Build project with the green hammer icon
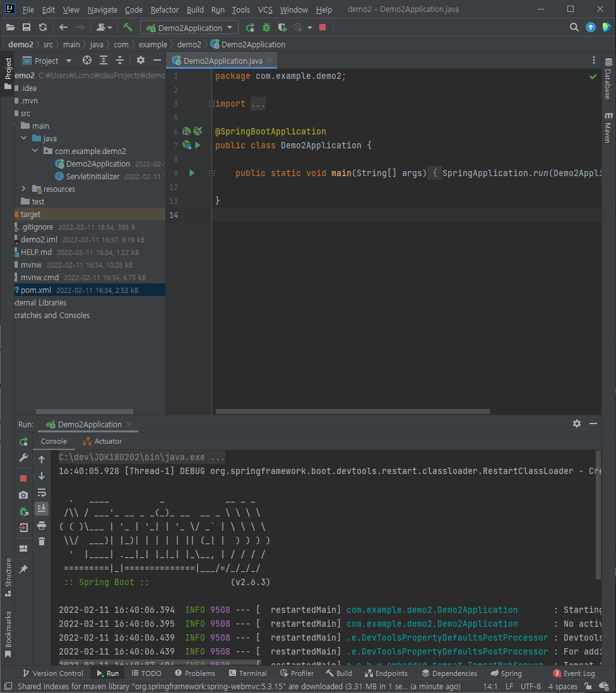The image size is (616, 693). [x=127, y=27]
